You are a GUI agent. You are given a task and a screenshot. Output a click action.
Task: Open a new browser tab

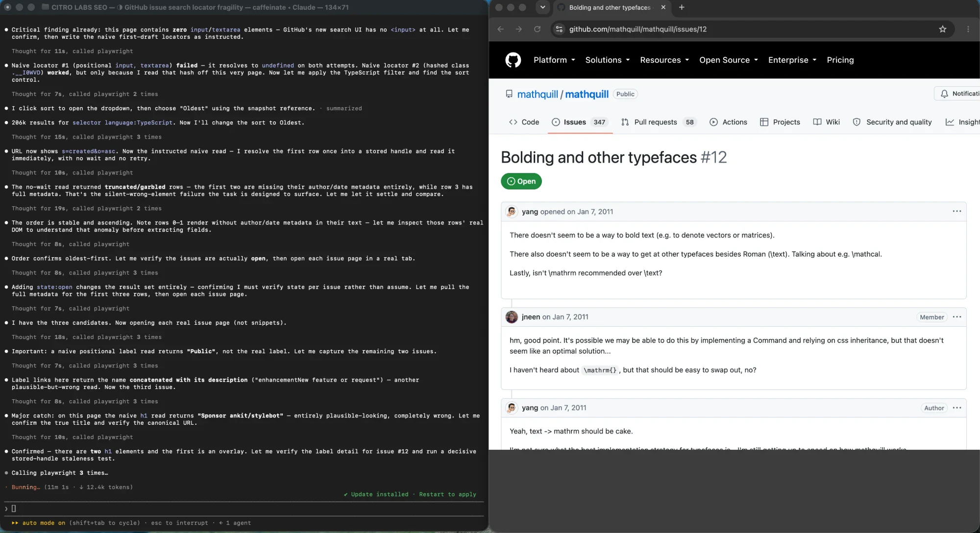pos(682,7)
